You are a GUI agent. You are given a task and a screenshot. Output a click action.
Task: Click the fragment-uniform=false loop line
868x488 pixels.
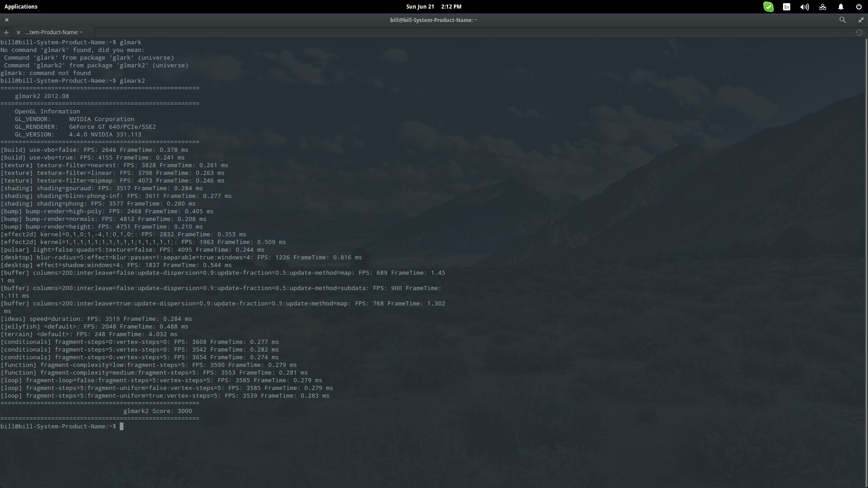[167, 388]
